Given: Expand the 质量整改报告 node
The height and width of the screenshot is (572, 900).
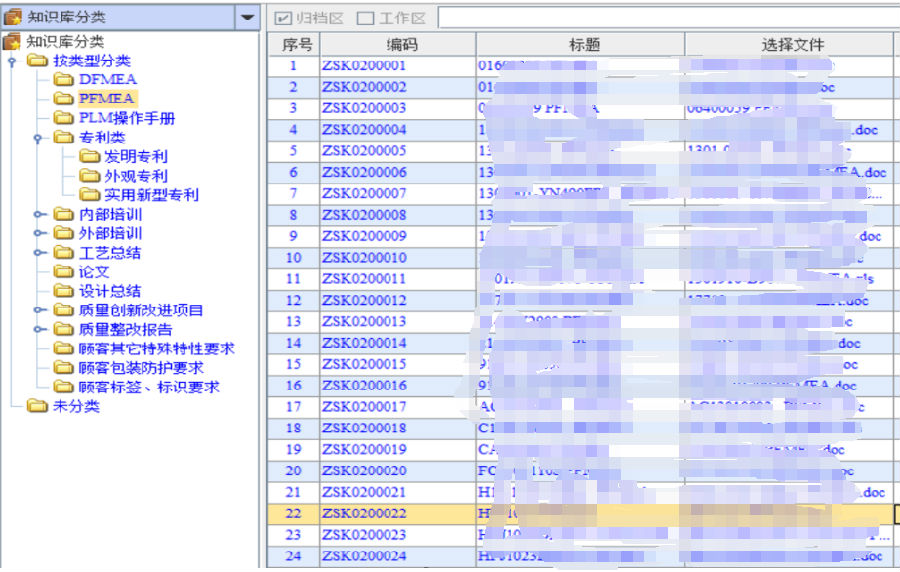Looking at the screenshot, I should (38, 330).
